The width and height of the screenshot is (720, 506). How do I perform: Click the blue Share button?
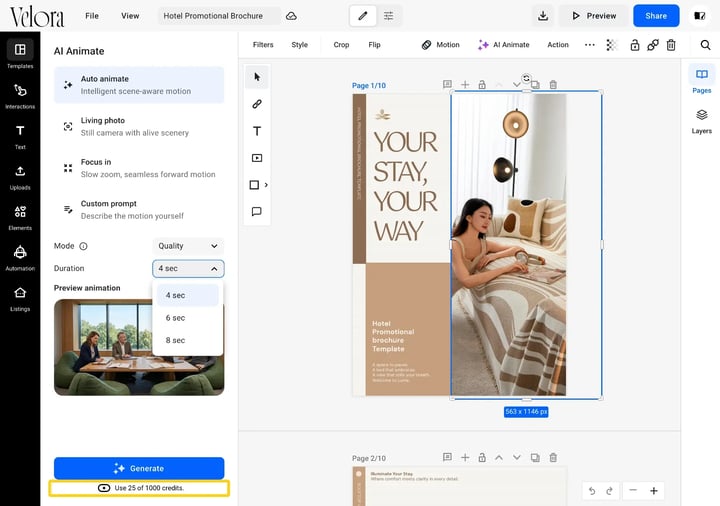(656, 16)
